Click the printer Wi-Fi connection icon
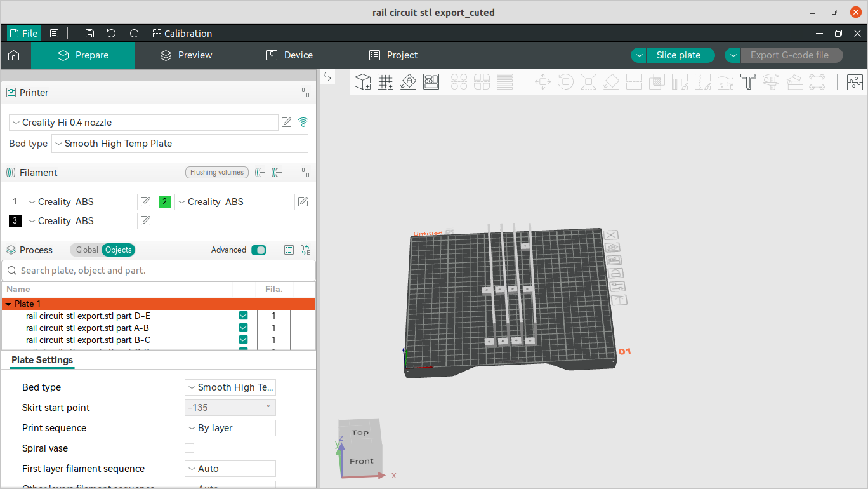 (x=303, y=123)
